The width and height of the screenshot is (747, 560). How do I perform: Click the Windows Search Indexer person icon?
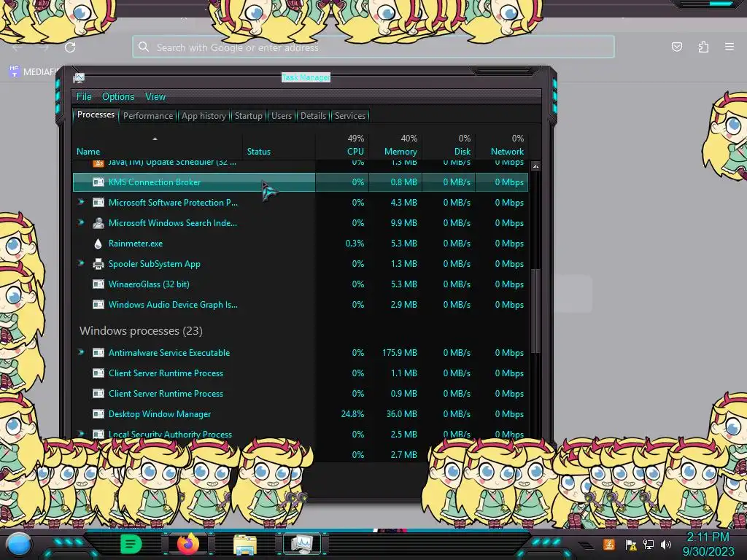(98, 223)
